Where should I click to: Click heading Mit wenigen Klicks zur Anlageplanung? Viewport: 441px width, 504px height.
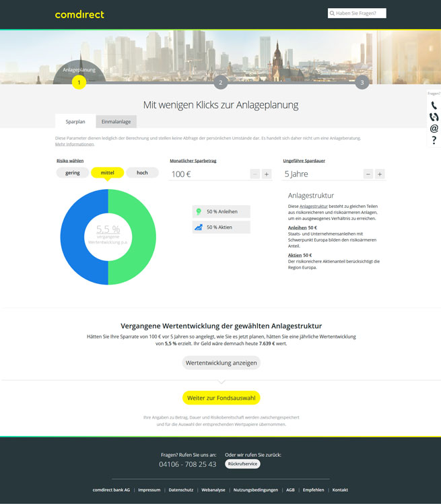point(221,105)
